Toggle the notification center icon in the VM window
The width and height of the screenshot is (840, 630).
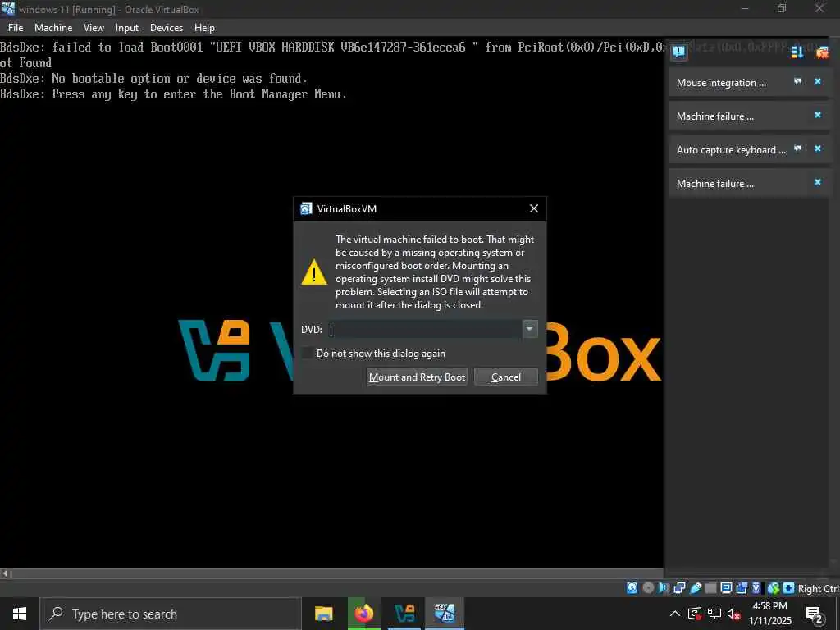click(x=678, y=52)
